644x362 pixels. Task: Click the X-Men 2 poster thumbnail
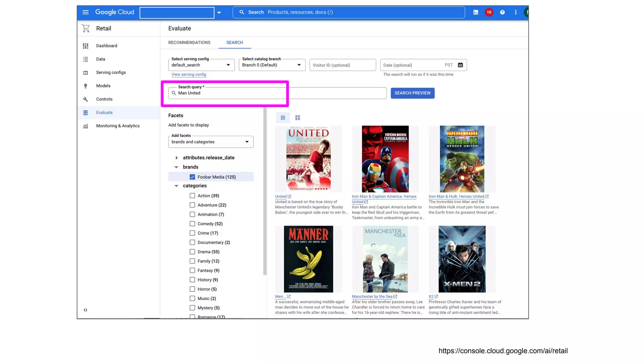point(462,259)
